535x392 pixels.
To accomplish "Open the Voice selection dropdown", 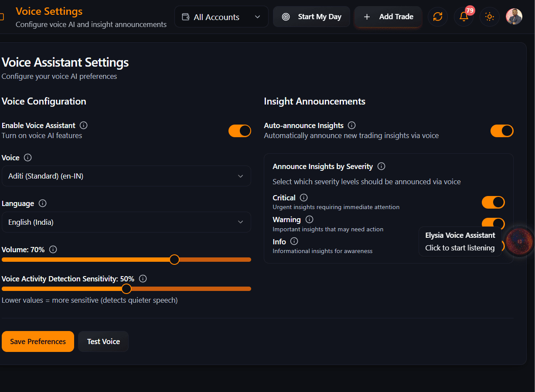I will coord(126,176).
